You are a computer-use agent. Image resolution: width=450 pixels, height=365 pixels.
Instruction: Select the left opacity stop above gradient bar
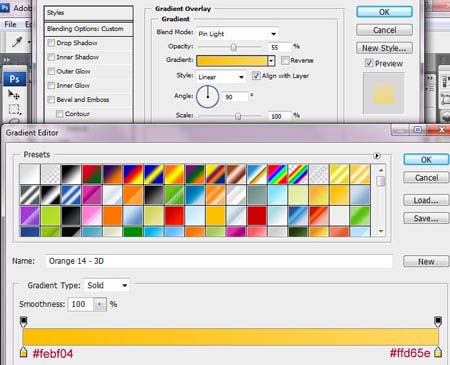coord(23,321)
